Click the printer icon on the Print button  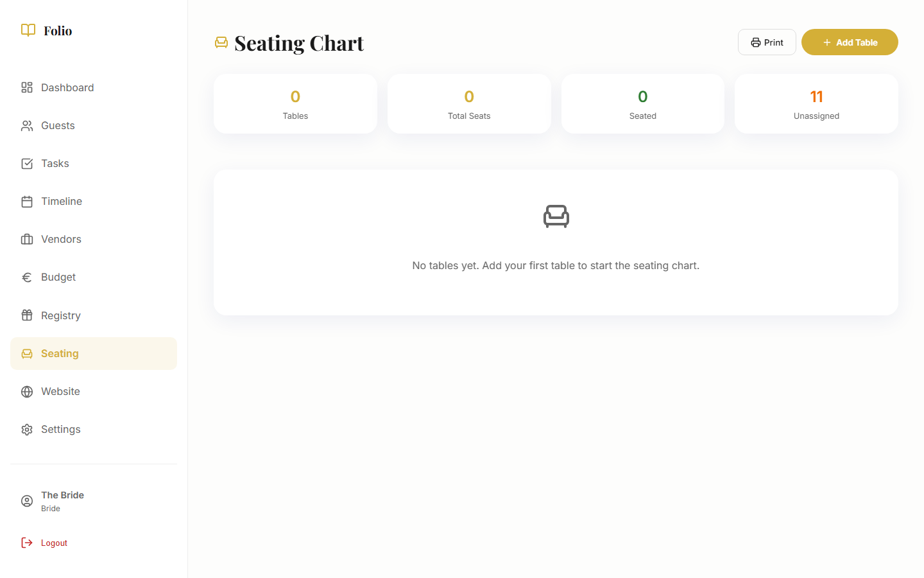pyautogui.click(x=755, y=42)
